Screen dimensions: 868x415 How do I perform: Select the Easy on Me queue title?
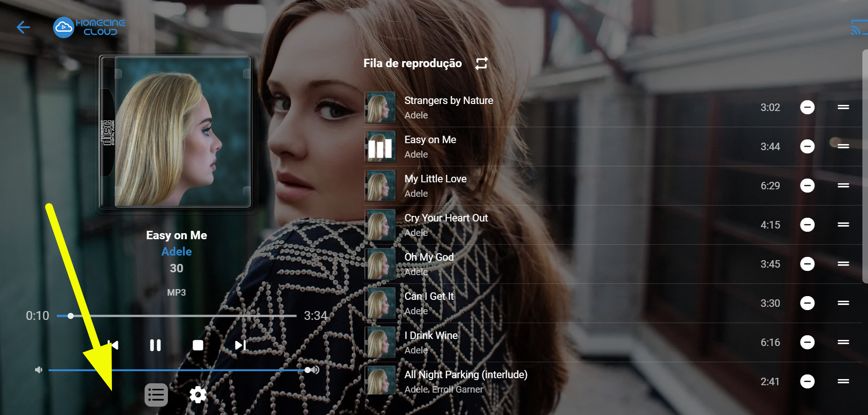(430, 140)
